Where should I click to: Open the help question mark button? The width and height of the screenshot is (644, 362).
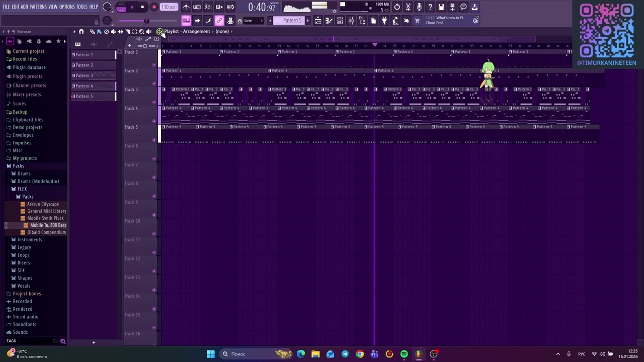[430, 7]
